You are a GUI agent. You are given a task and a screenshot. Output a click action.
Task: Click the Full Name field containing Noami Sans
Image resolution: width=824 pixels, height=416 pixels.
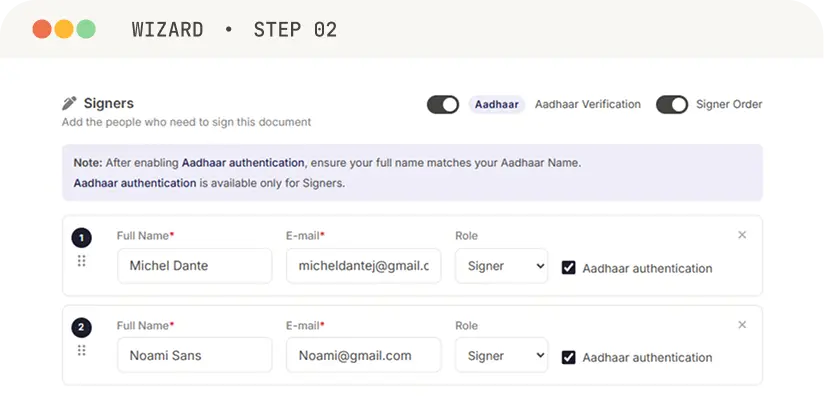[x=195, y=356]
